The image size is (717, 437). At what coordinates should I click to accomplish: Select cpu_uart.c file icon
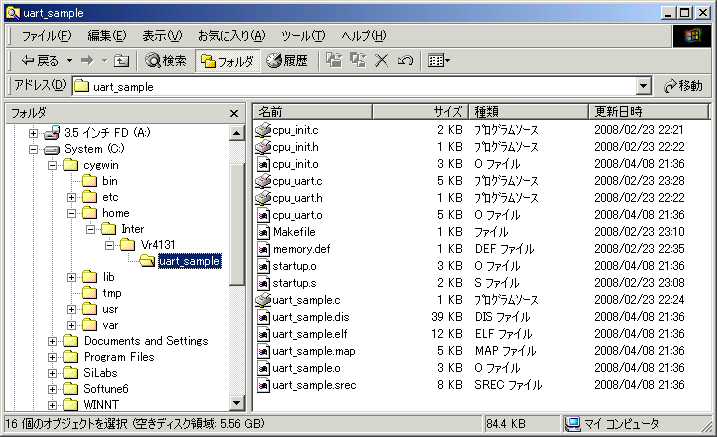click(x=263, y=181)
